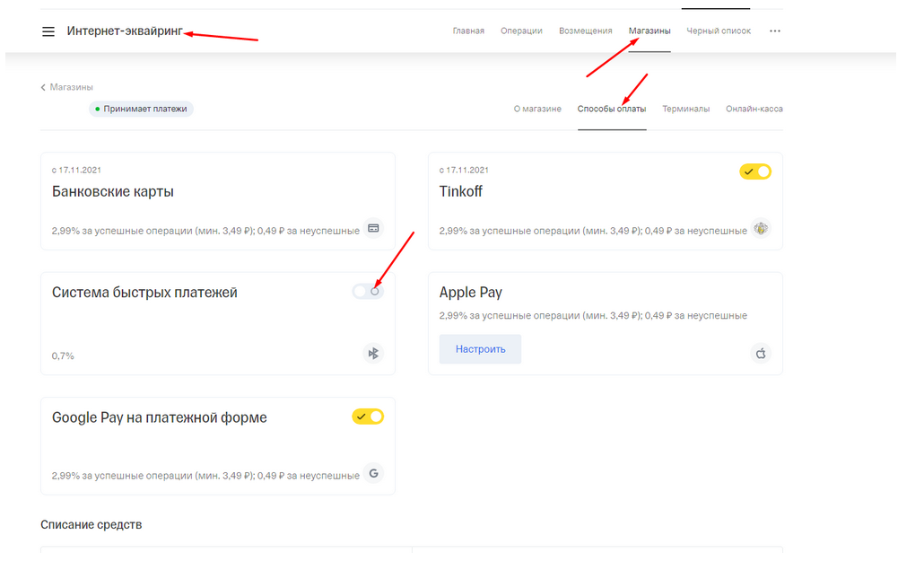Open the Онлайн-касса tab

[x=754, y=109]
